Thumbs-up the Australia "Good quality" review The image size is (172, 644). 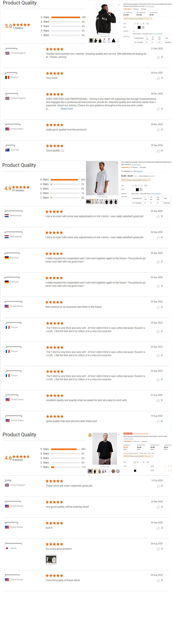pos(158,151)
